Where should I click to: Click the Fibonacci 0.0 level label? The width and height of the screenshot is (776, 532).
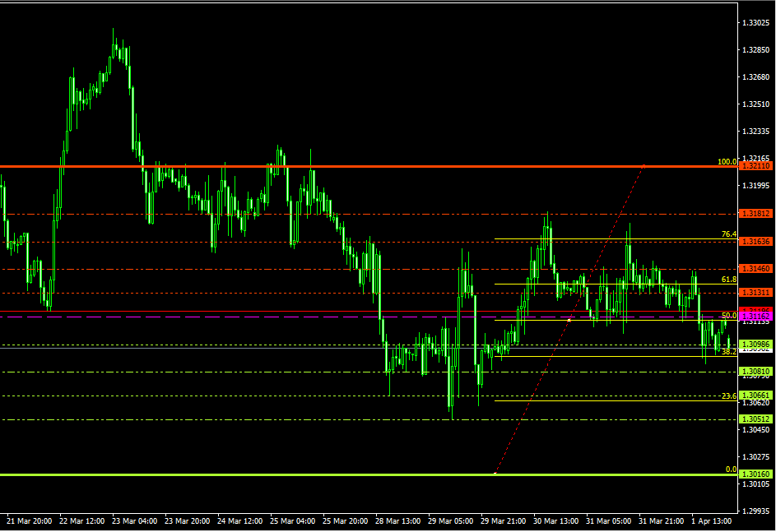(731, 470)
